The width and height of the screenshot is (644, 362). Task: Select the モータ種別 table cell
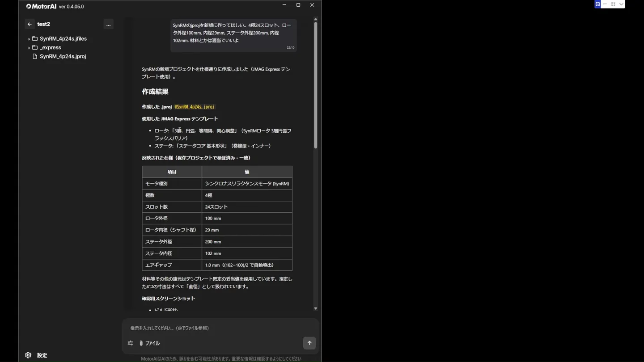pyautogui.click(x=172, y=184)
